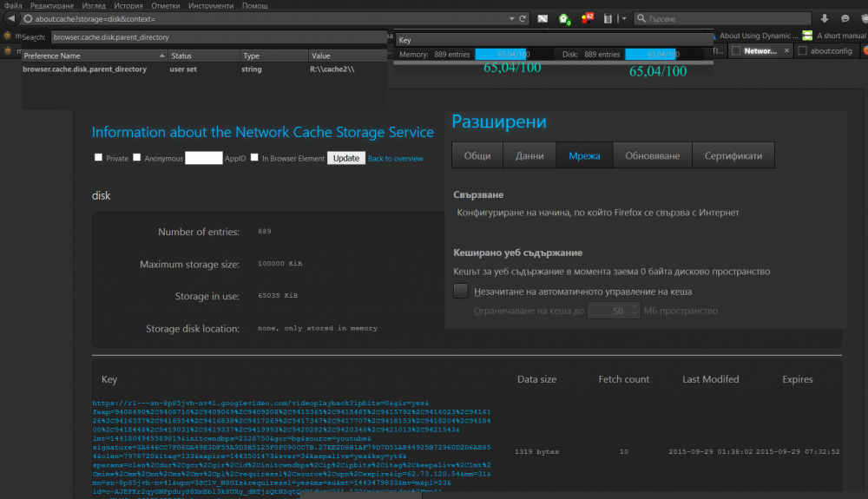Follow the Back to overview link
This screenshot has width=868, height=499.
(395, 158)
